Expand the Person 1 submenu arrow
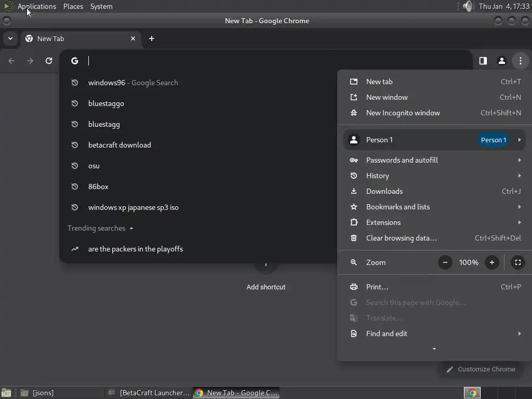532x399 pixels. coord(520,140)
